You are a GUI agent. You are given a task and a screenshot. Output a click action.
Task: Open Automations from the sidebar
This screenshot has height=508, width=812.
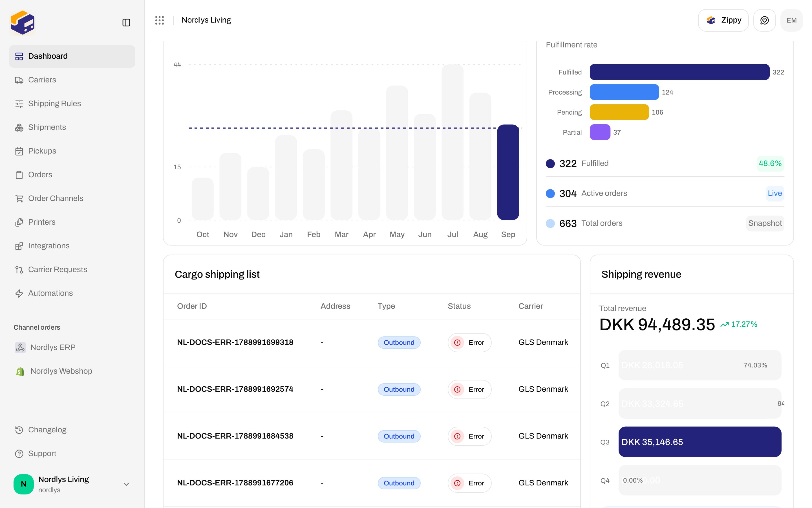coord(72,293)
